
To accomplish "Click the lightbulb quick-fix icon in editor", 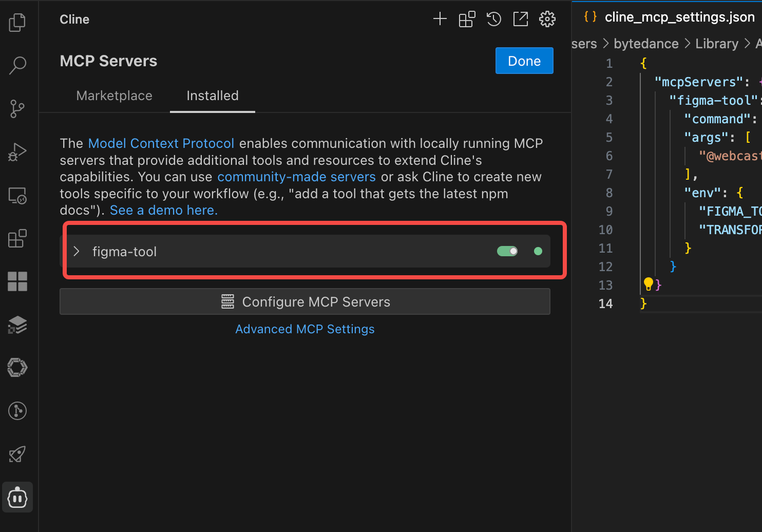I will tap(649, 283).
